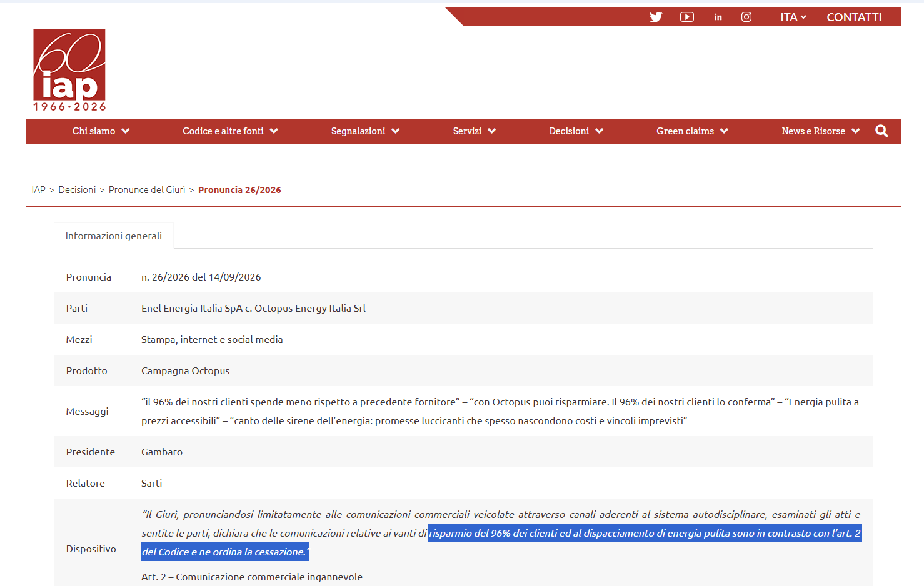This screenshot has height=586, width=924.
Task: Click the Pronuncia 26/2026 breadcrumb link
Action: pos(239,190)
